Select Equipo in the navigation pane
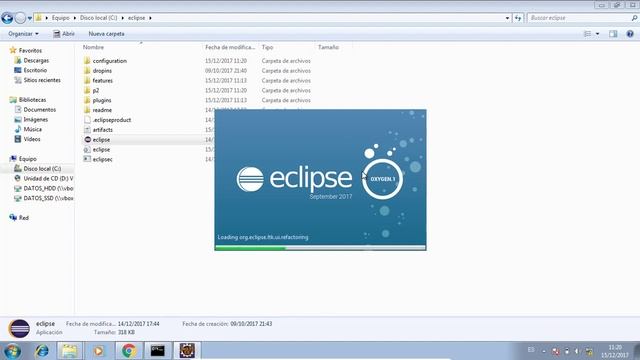 [x=27, y=159]
